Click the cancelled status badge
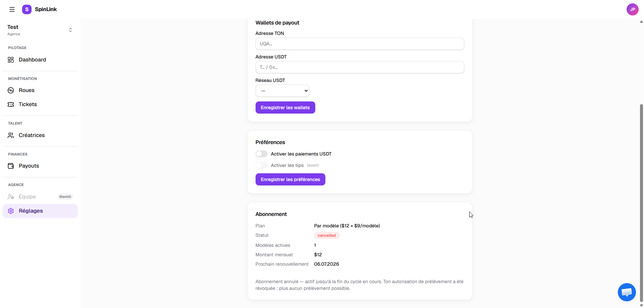This screenshot has width=644, height=308. tap(327, 235)
